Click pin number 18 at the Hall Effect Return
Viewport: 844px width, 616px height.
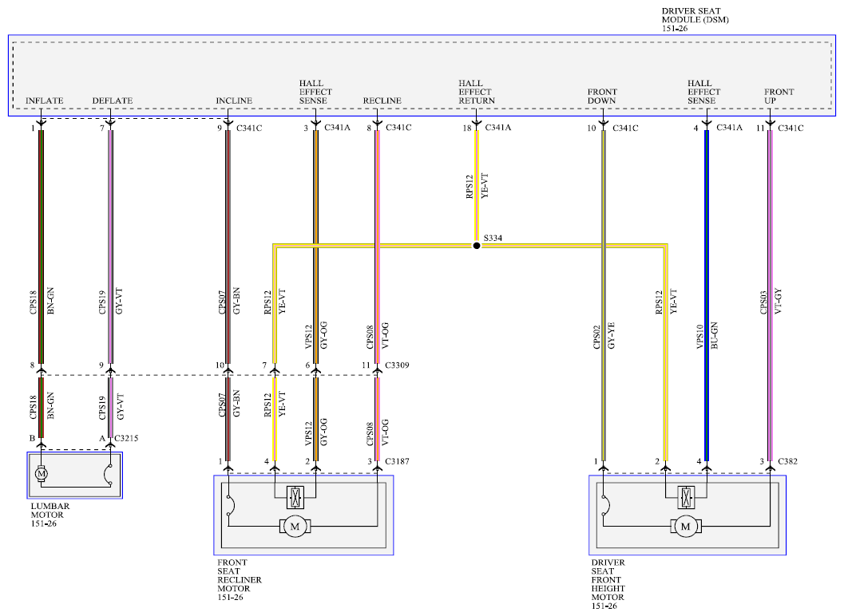[466, 128]
